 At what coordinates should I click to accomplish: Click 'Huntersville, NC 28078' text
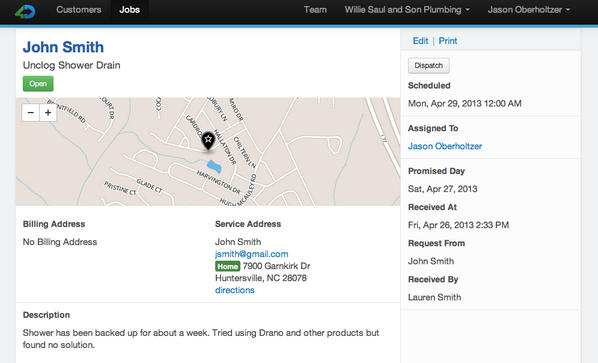[x=261, y=278]
